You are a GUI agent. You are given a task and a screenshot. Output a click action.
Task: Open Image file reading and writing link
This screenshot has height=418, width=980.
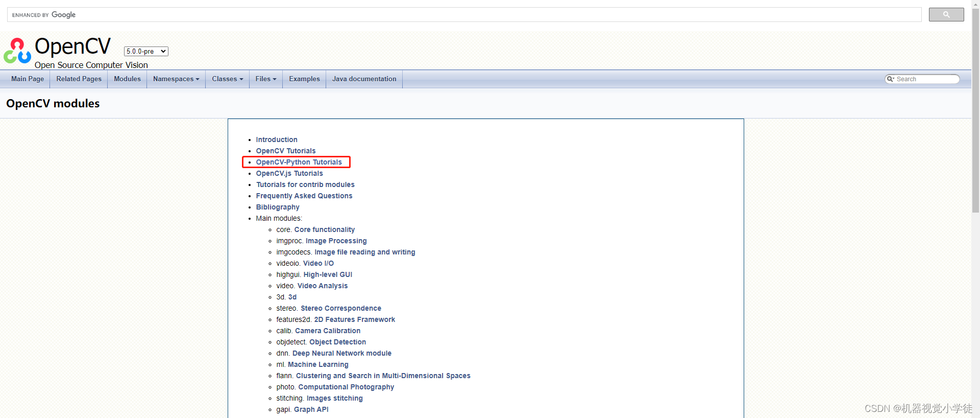coord(365,252)
